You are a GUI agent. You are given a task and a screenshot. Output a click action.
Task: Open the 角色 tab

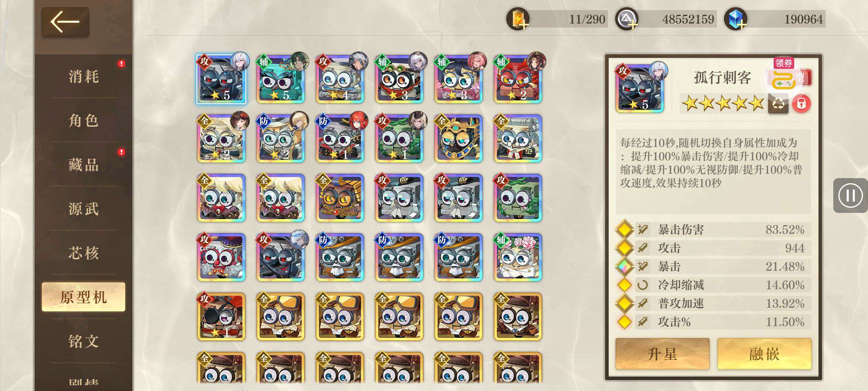coord(84,120)
